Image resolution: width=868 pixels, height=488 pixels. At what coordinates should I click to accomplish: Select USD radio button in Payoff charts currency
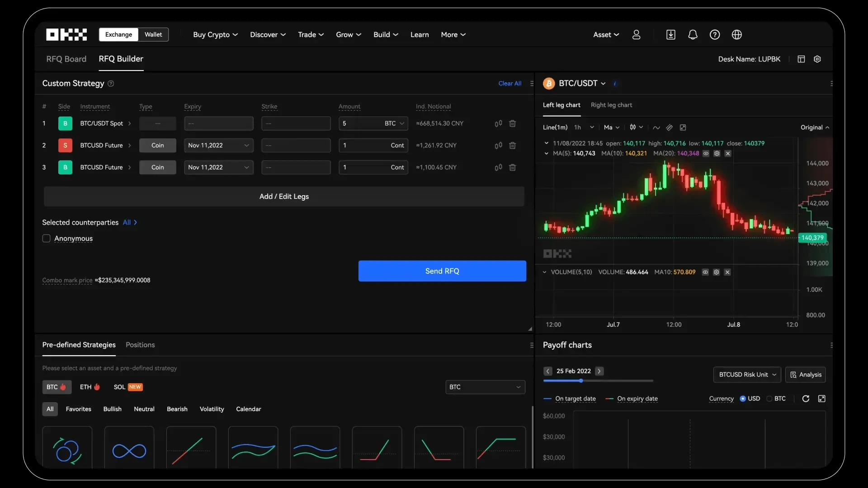pos(743,398)
